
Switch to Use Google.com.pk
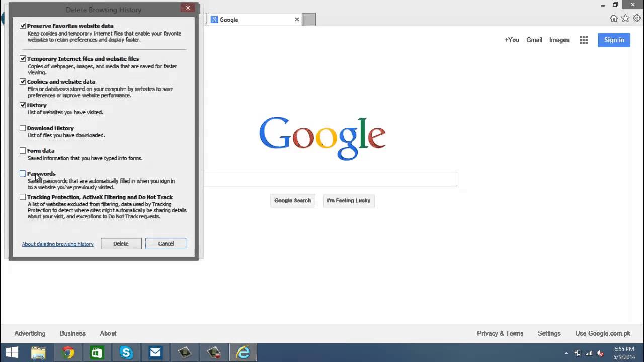(x=603, y=334)
